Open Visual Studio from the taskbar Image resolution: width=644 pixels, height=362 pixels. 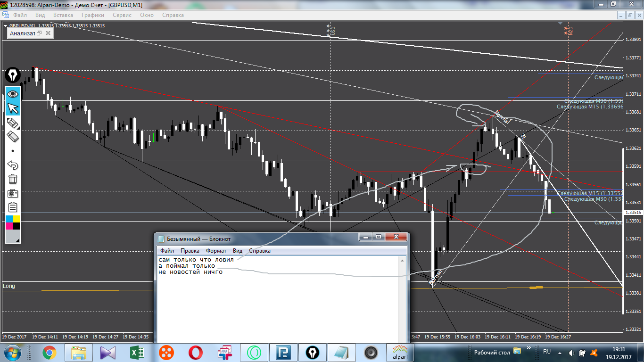(107, 352)
